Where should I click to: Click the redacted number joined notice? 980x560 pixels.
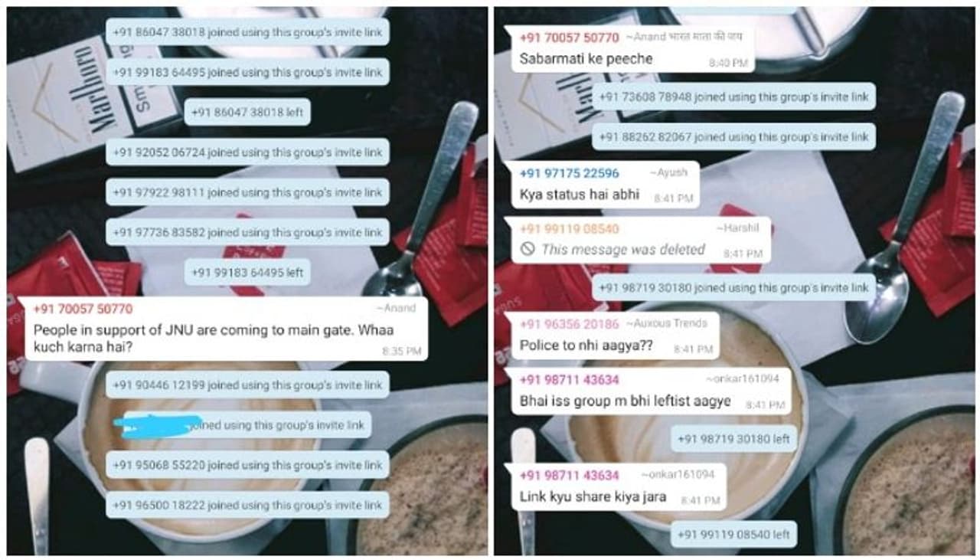pyautogui.click(x=247, y=425)
